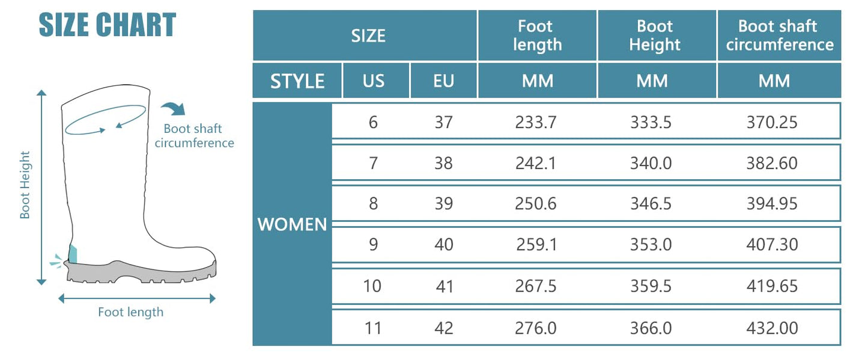This screenshot has width=868, height=356.
Task: Select the SIZE column header
Action: click(368, 35)
